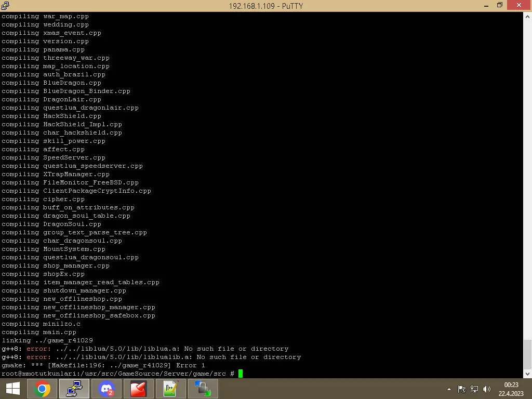Show hidden system tray icons

[449, 389]
